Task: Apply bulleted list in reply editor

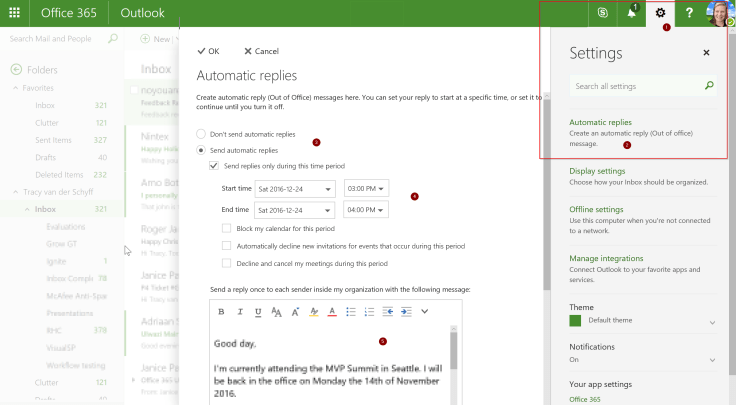Action: tap(351, 312)
